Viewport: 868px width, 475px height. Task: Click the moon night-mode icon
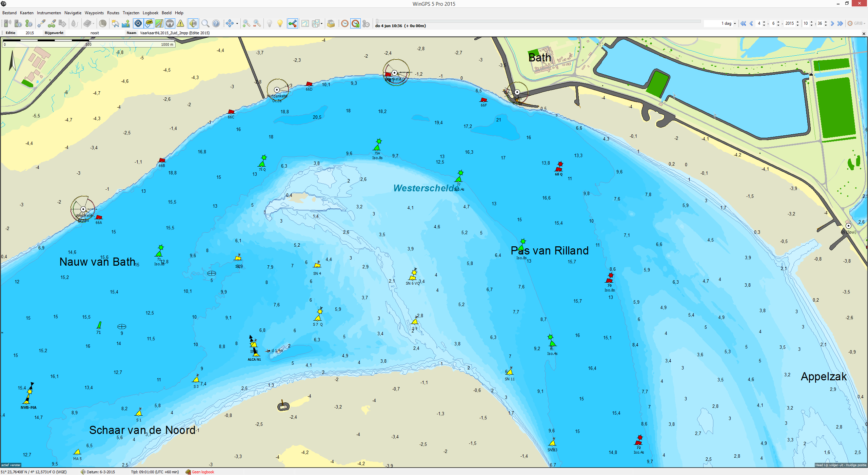pyautogui.click(x=103, y=23)
